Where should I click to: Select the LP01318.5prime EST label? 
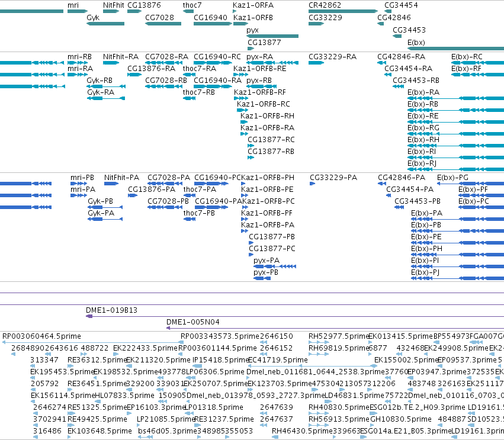tap(215, 407)
